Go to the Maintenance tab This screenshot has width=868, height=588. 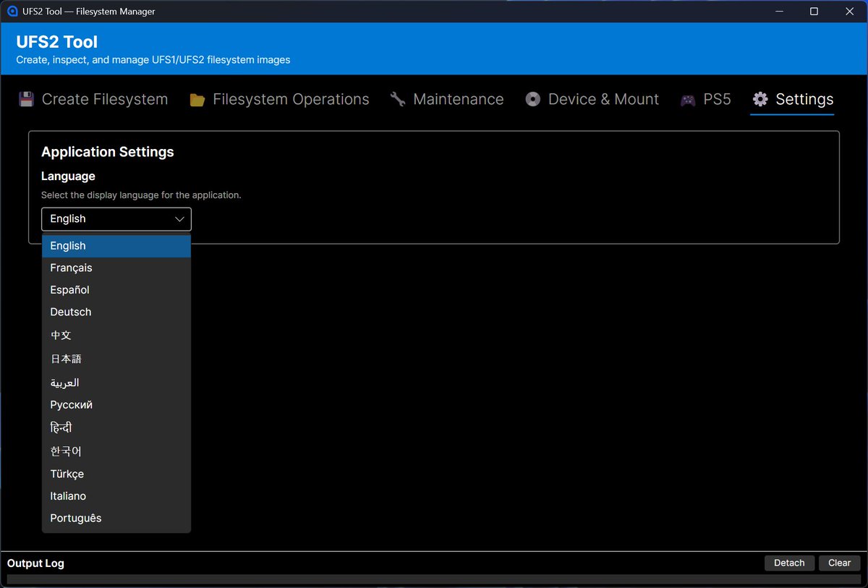[447, 100]
